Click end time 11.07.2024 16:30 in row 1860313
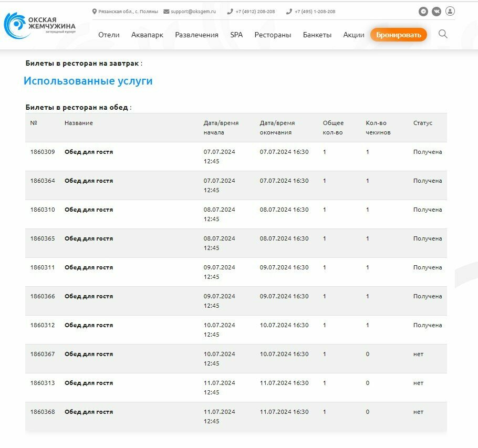This screenshot has height=448, width=478. point(284,383)
